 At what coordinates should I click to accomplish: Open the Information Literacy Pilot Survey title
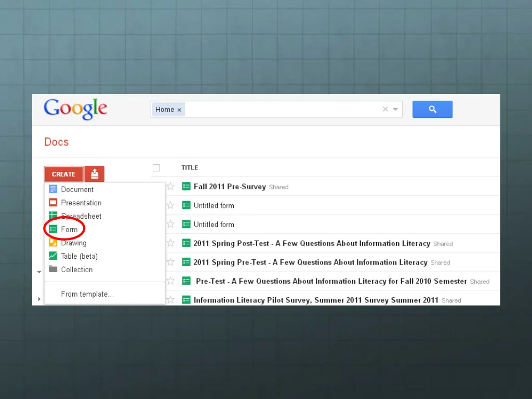click(x=316, y=300)
